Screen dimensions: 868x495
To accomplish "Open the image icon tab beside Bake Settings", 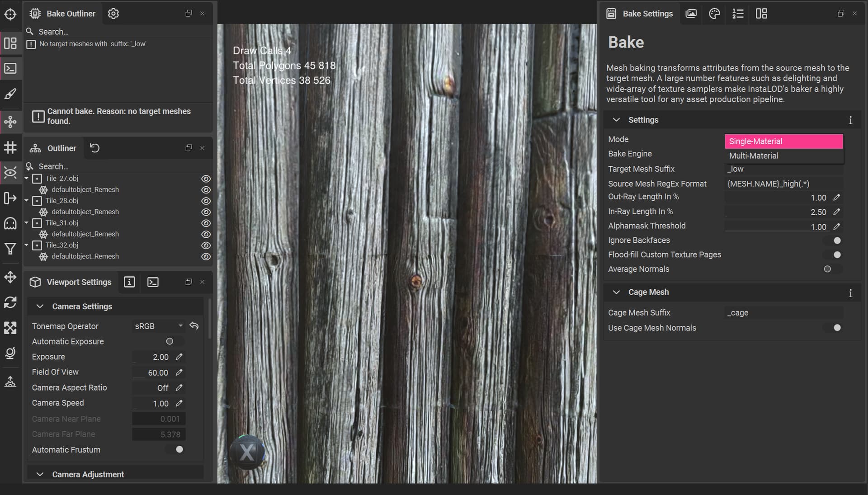I will tap(691, 14).
